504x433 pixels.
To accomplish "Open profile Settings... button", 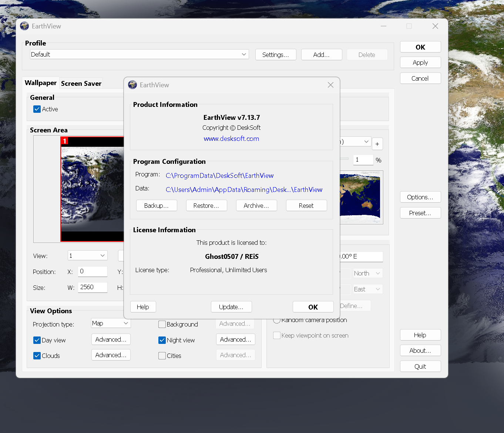I will click(276, 55).
